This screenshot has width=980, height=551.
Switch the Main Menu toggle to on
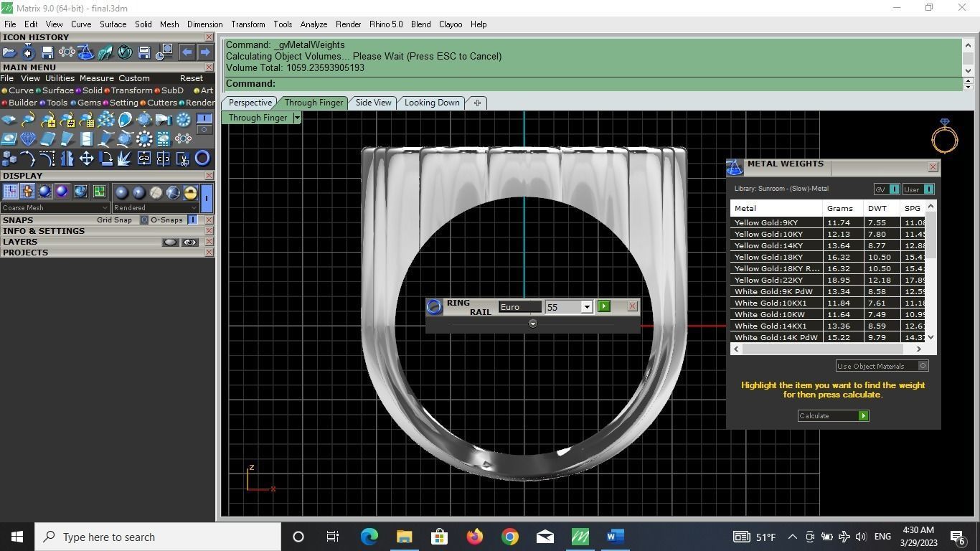coord(204,118)
